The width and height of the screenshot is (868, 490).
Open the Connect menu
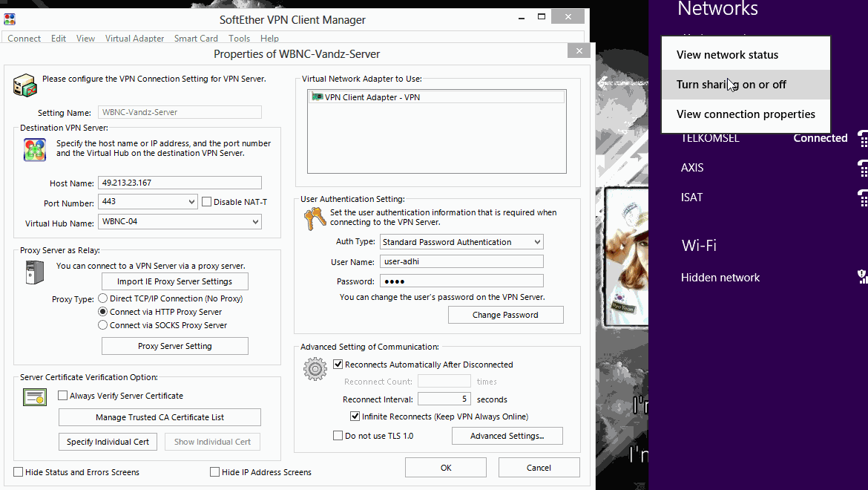(24, 38)
